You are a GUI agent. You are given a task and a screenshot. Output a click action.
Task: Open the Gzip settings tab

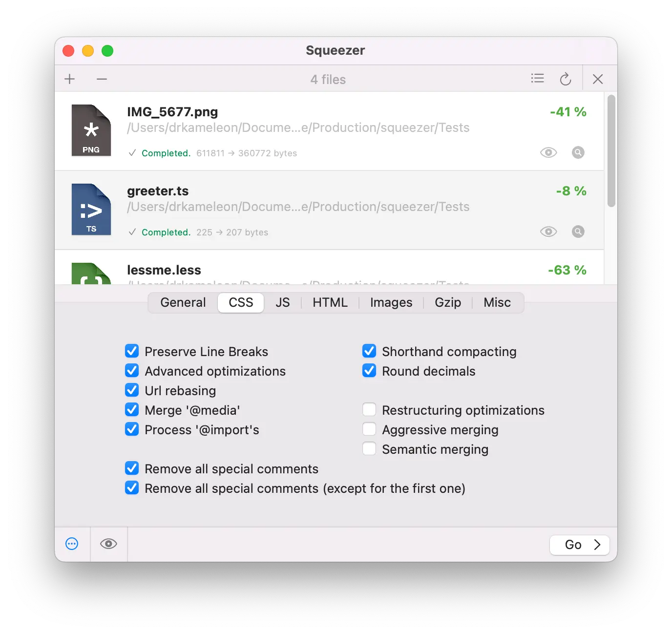coord(448,302)
